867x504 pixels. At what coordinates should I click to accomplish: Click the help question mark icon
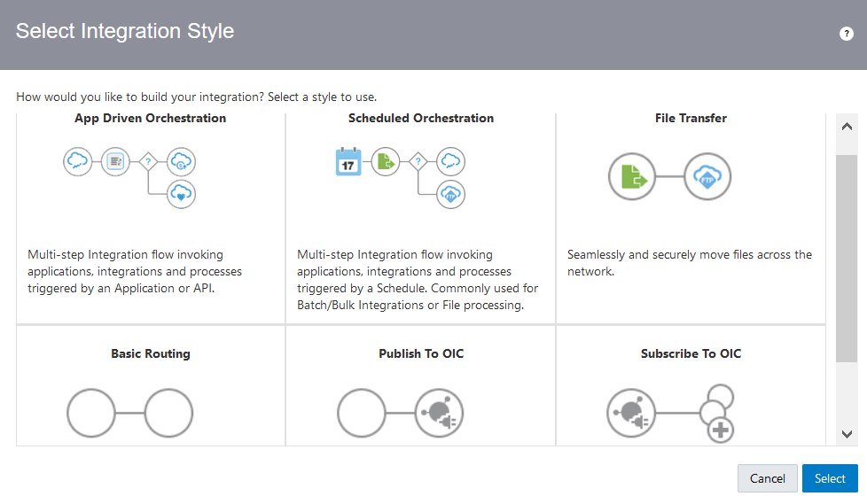[846, 34]
